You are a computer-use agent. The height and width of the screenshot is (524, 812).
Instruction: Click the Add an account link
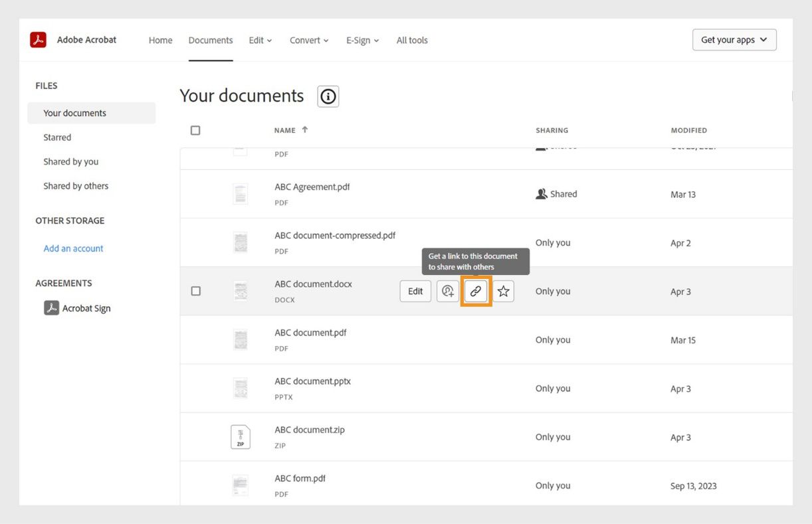(x=73, y=248)
